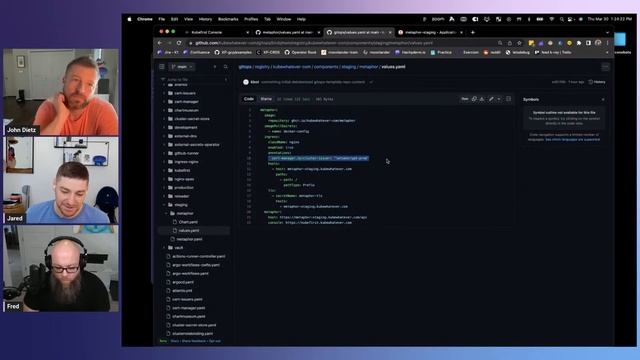Switch to Kubefirst Console browser tab

coord(217,32)
